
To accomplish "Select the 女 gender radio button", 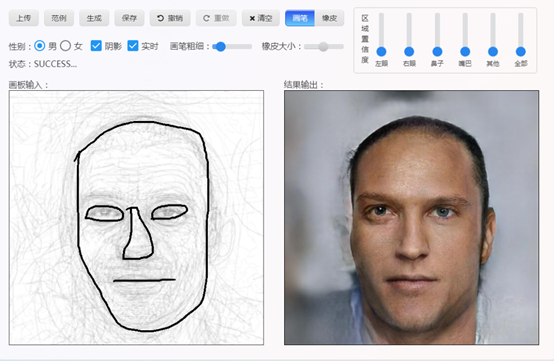I will 65,46.
